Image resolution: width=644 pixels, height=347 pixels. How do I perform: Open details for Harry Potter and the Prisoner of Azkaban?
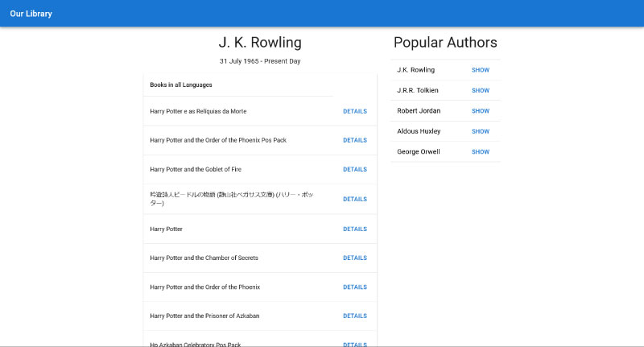pyautogui.click(x=355, y=316)
